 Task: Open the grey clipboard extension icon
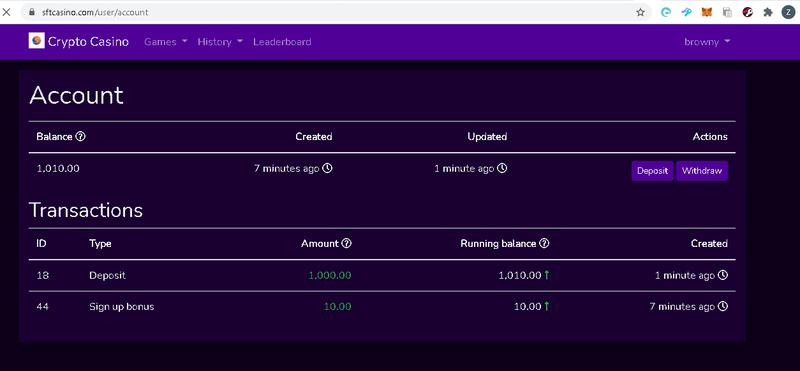(727, 12)
